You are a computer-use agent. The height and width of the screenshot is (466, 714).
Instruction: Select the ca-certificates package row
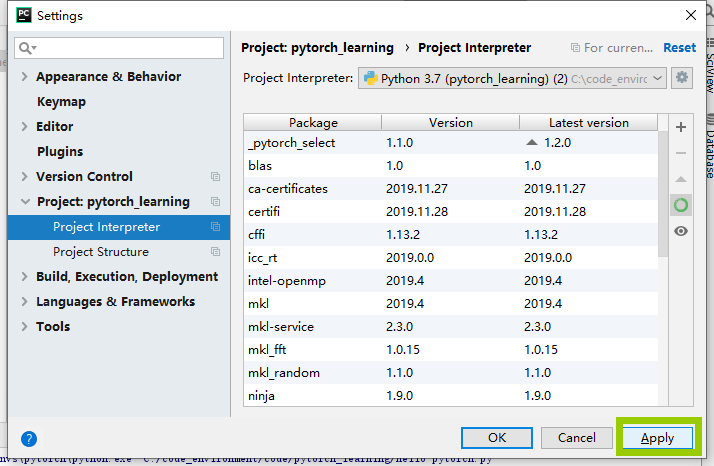coord(451,189)
